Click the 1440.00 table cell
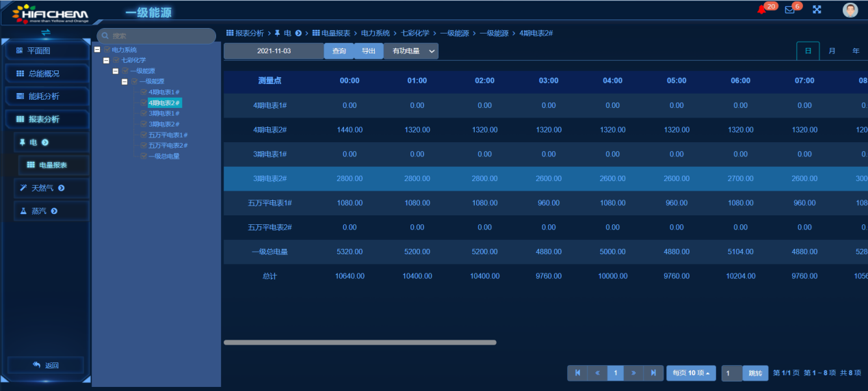Viewport: 868px width, 391px height. pos(350,130)
